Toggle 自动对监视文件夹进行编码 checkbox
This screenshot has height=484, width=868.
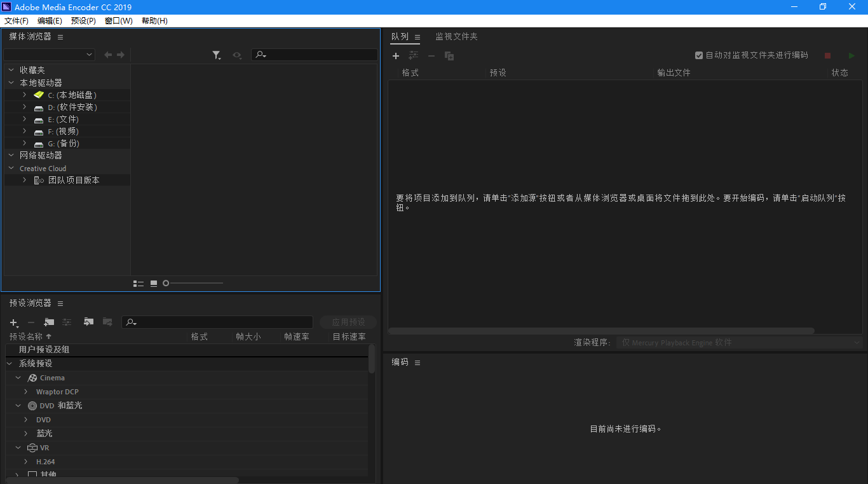coord(699,55)
